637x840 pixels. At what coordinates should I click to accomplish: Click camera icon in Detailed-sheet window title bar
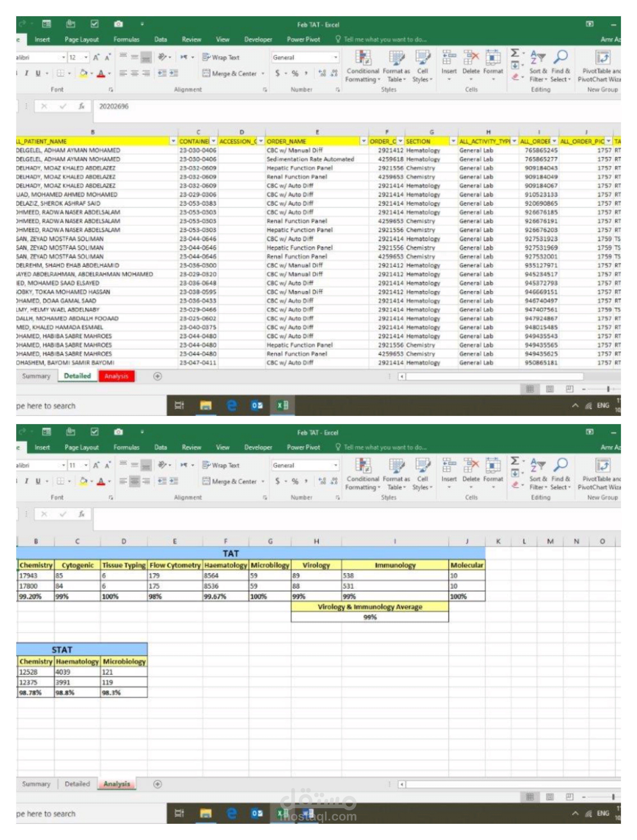[x=119, y=24]
